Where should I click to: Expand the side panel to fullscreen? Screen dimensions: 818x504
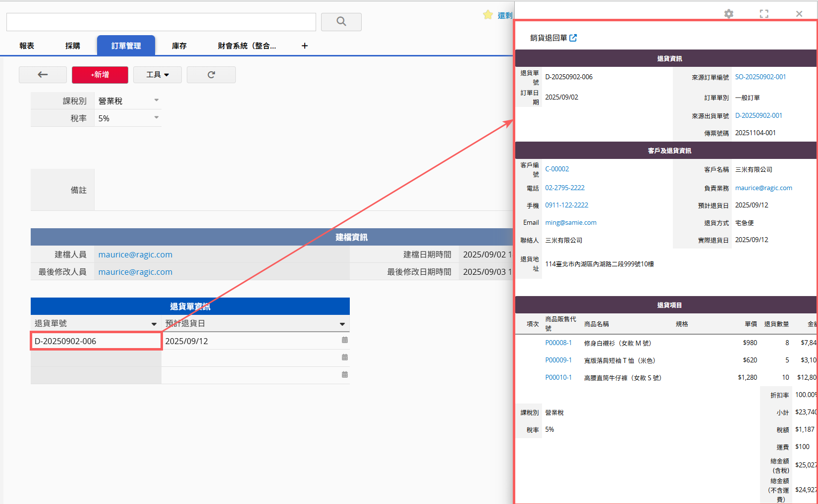click(x=764, y=14)
